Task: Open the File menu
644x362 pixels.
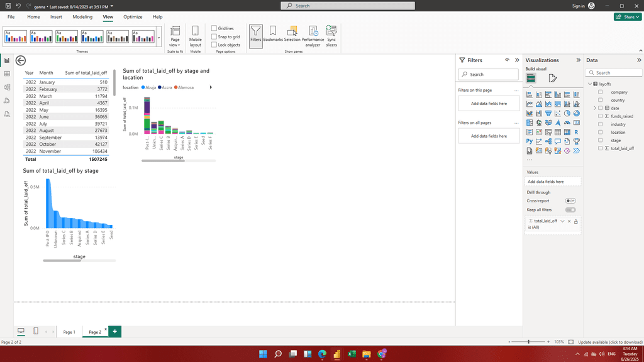Action: click(11, 17)
